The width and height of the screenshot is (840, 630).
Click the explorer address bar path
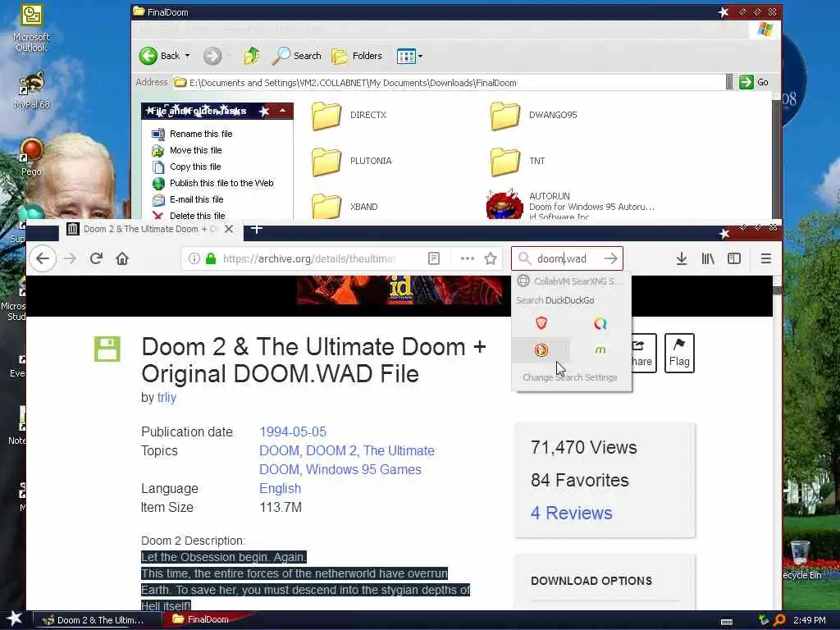tap(449, 83)
